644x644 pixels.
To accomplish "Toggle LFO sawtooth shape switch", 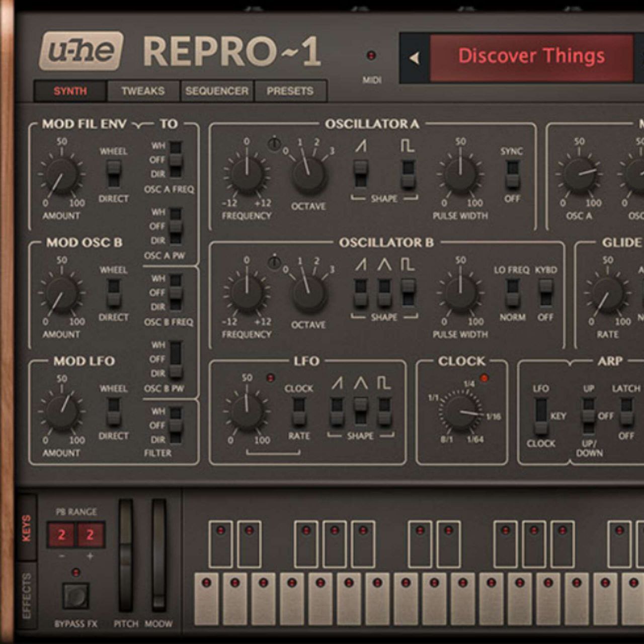I will pyautogui.click(x=337, y=411).
